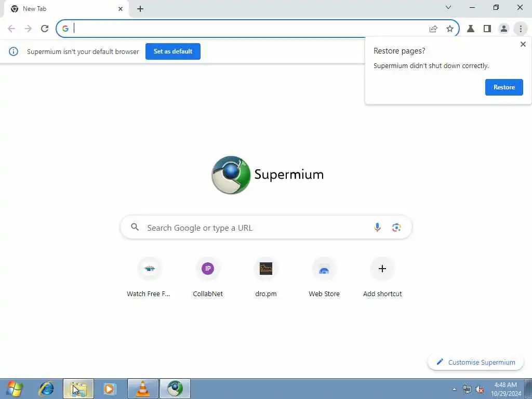The image size is (532, 399).
Task: Close the New Tab tab
Action: tap(121, 9)
